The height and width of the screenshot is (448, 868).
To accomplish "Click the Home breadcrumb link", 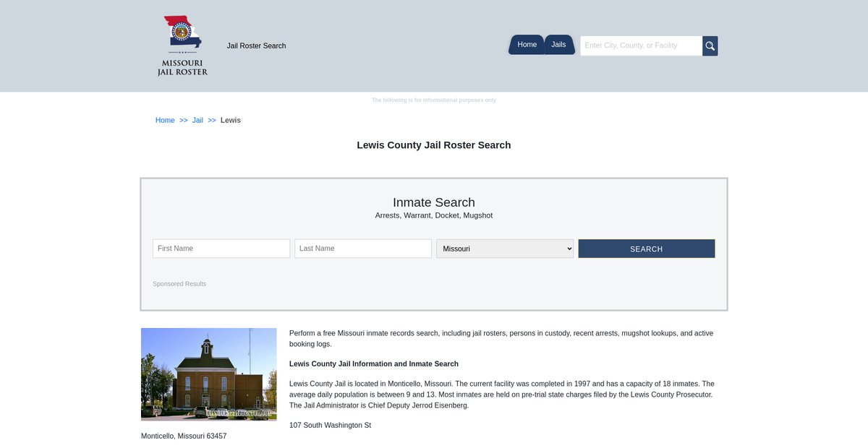I will pyautogui.click(x=165, y=121).
